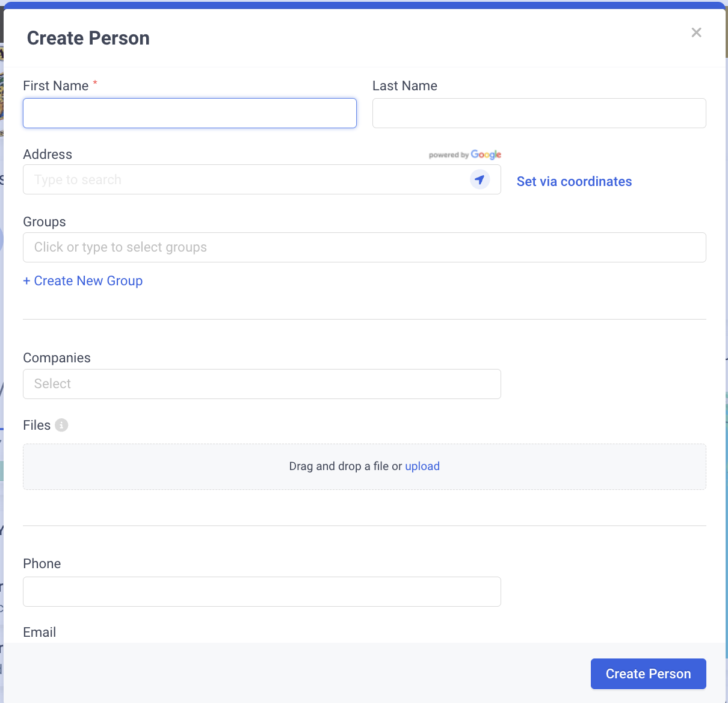This screenshot has width=728, height=703.
Task: Close the Create Person dialog
Action: [x=696, y=33]
